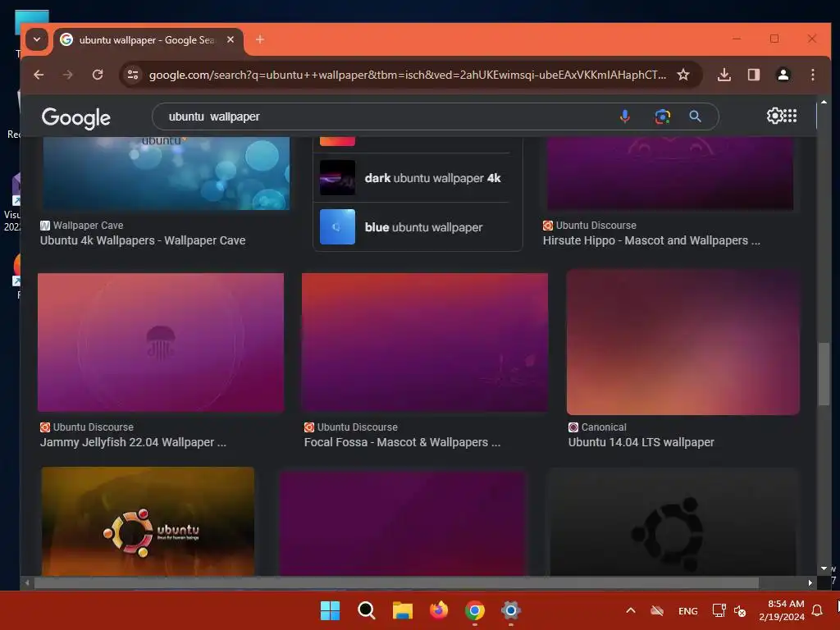The image size is (840, 630).
Task: Open a new tab with plus button
Action: coord(260,39)
